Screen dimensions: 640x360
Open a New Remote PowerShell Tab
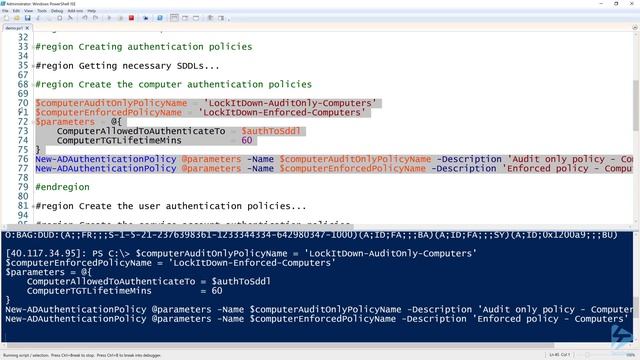click(146, 18)
